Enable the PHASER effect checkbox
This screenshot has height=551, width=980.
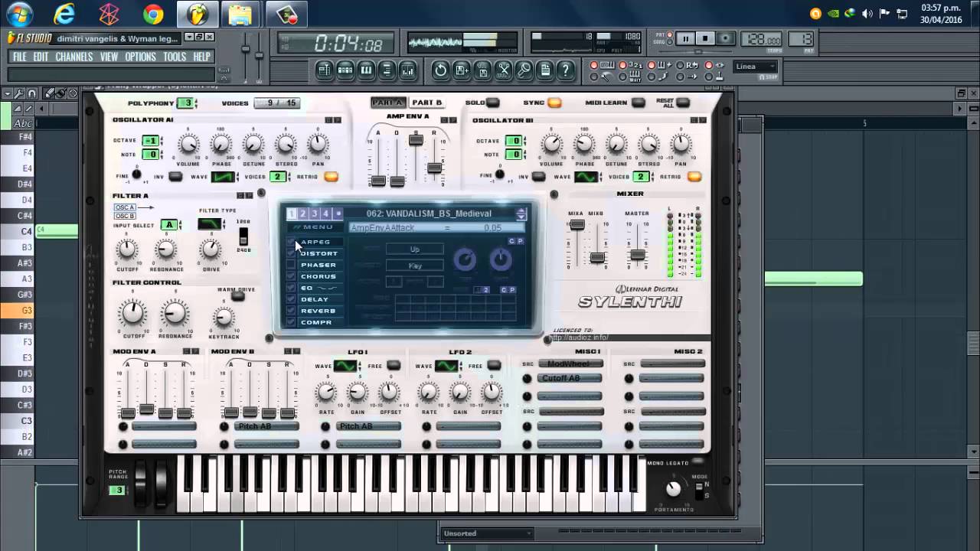291,265
